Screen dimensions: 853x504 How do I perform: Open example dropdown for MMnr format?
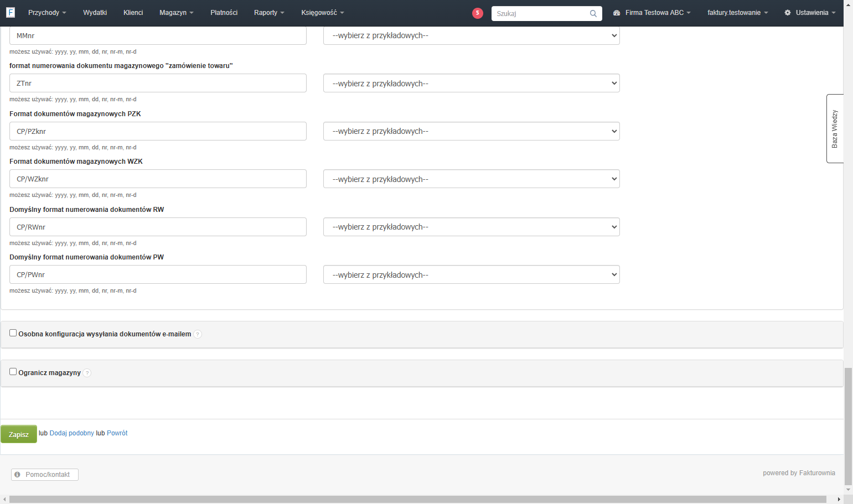(472, 35)
